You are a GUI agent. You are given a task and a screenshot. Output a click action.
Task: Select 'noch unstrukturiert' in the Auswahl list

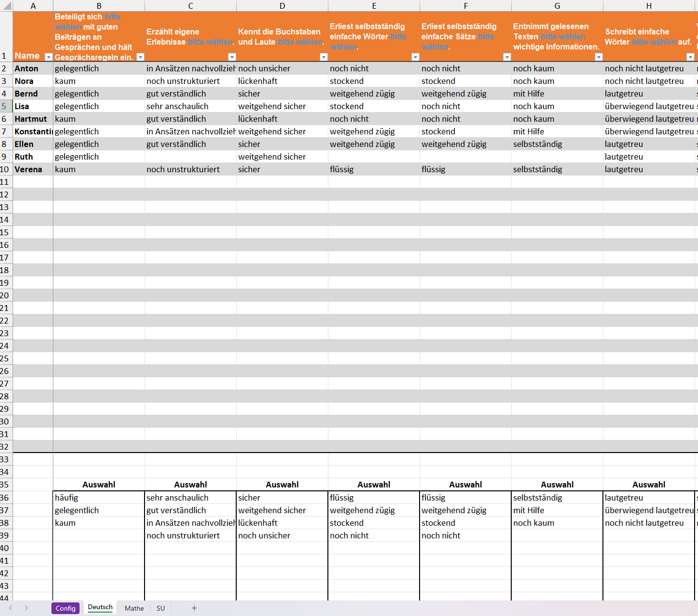[x=191, y=535]
